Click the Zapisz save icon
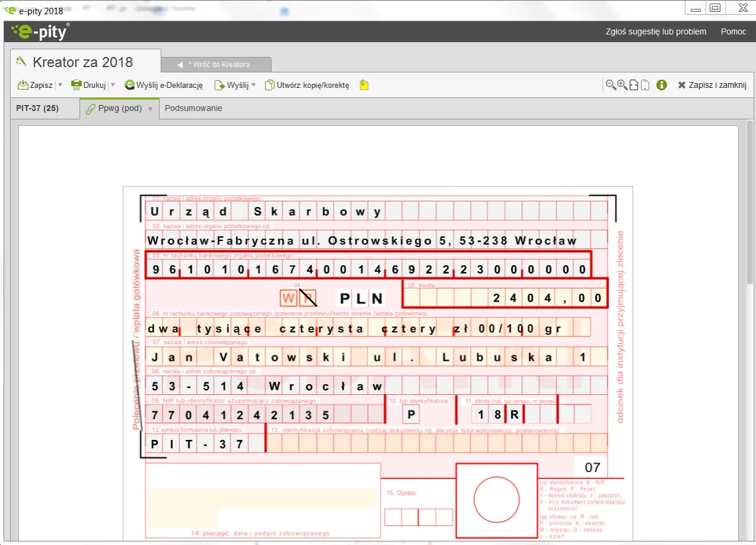Screen dimensions: 756x545 point(23,85)
